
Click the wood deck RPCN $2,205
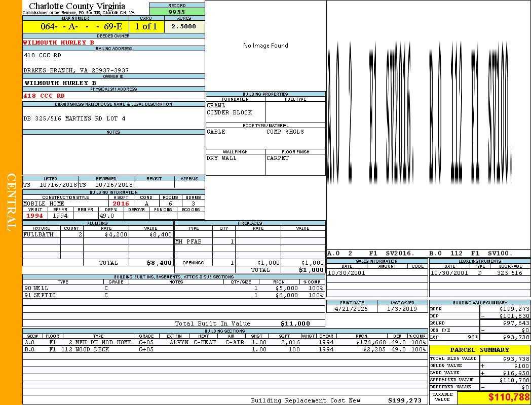click(374, 349)
